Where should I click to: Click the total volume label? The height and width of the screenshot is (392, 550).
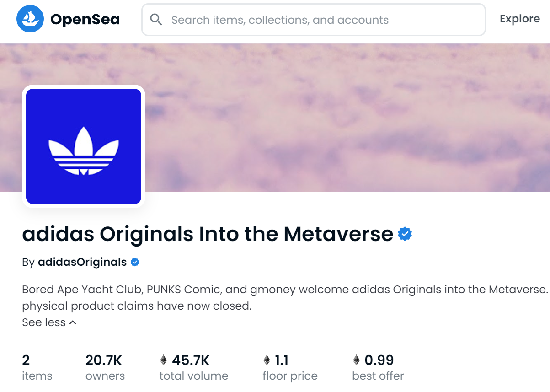click(x=193, y=376)
